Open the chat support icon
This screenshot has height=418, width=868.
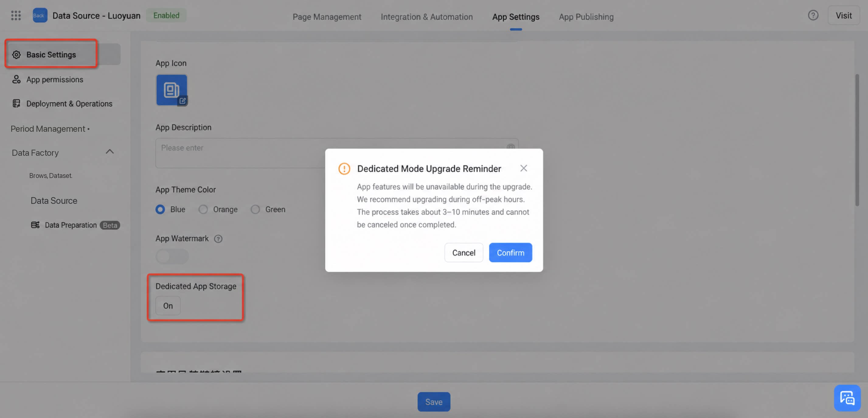pyautogui.click(x=847, y=398)
